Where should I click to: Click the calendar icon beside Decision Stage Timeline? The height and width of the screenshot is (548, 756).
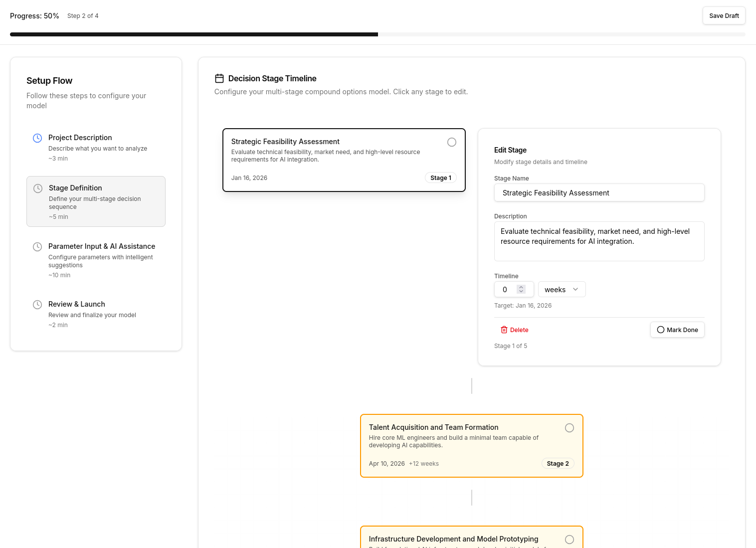219,78
